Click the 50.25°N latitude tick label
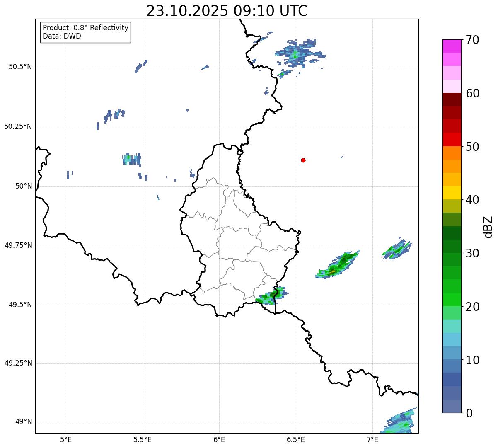The width and height of the screenshot is (498, 448). [18, 126]
